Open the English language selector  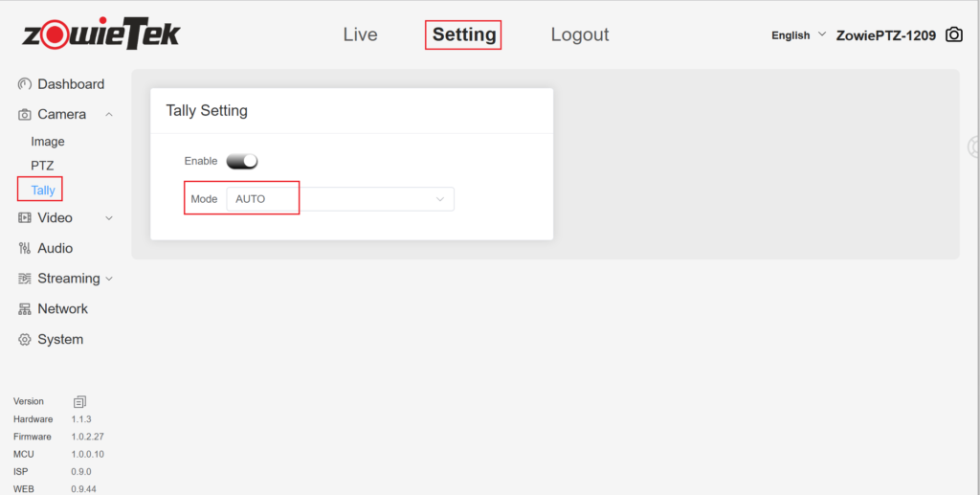pyautogui.click(x=798, y=35)
